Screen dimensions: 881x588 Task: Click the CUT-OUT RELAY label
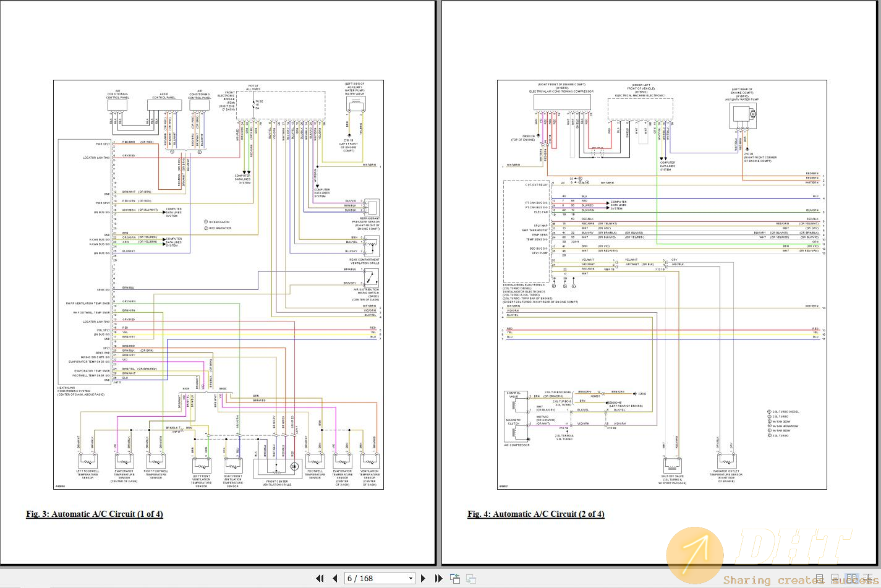tap(536, 185)
